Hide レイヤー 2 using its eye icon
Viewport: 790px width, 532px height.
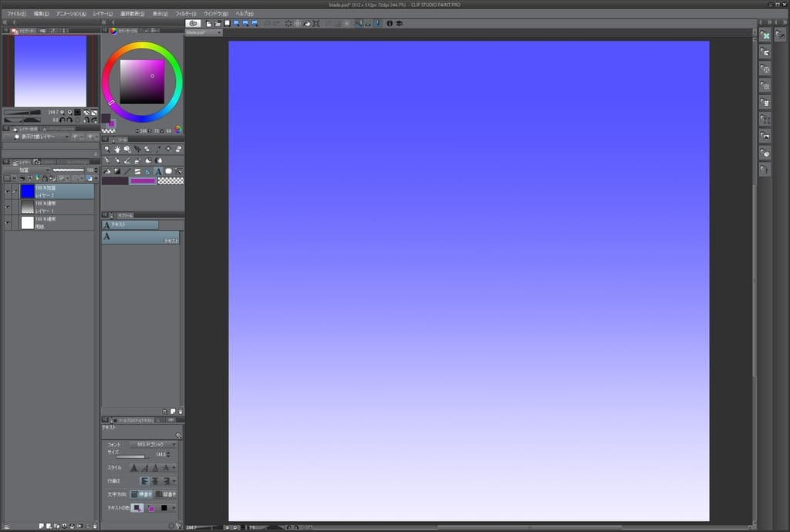[8, 191]
